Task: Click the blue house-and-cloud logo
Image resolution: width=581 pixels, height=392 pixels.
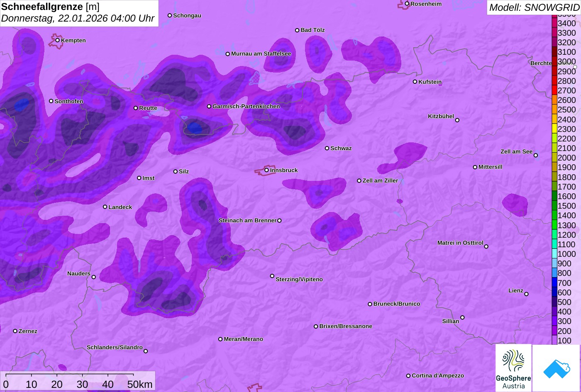Action: [557, 368]
